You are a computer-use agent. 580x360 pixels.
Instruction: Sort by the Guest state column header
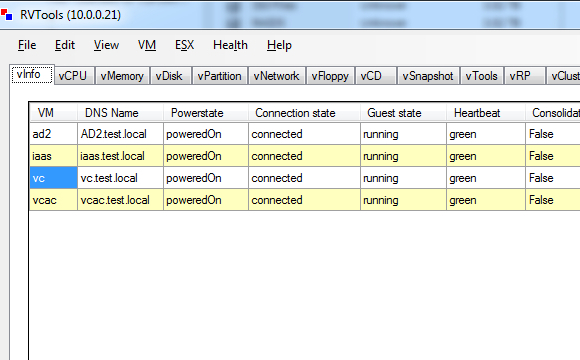(x=403, y=112)
